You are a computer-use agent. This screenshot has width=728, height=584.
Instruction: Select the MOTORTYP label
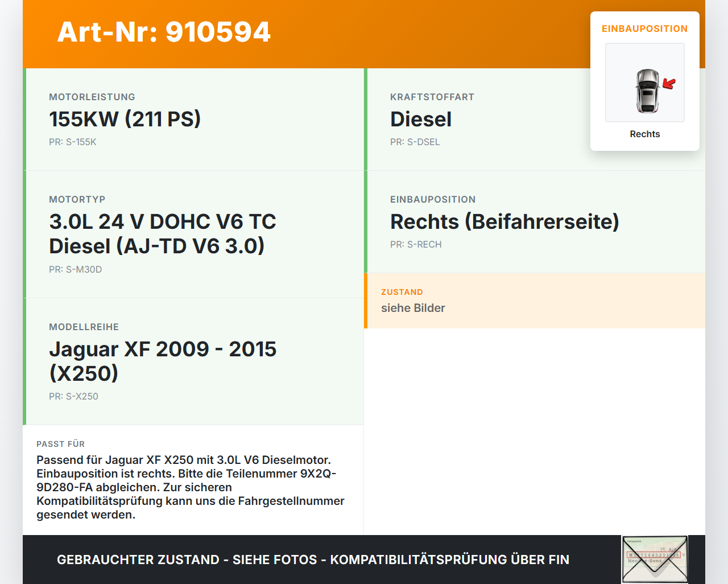77,199
